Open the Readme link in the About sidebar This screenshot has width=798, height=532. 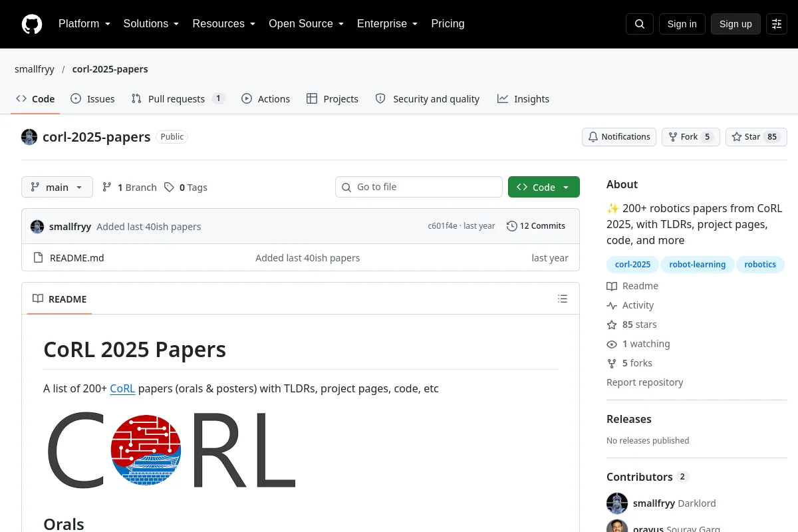[632, 286]
